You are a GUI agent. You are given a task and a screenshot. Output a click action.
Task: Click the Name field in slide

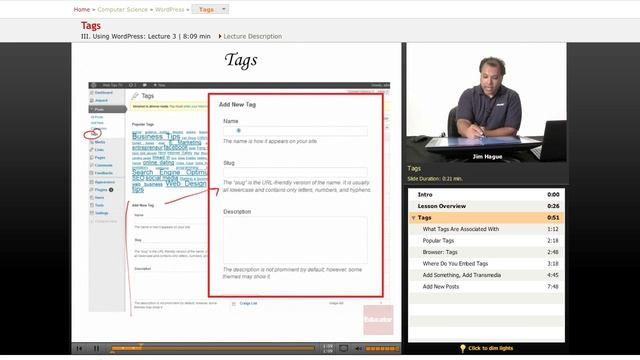click(x=295, y=131)
